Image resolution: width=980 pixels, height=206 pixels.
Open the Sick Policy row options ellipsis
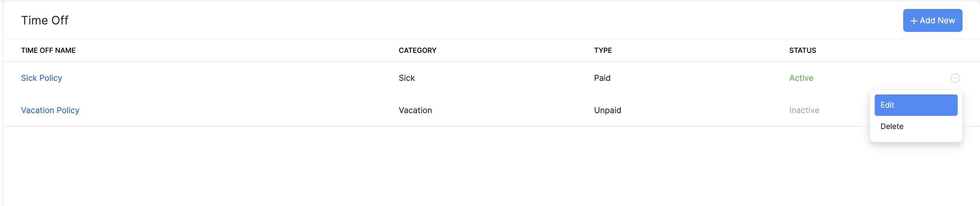pos(955,78)
